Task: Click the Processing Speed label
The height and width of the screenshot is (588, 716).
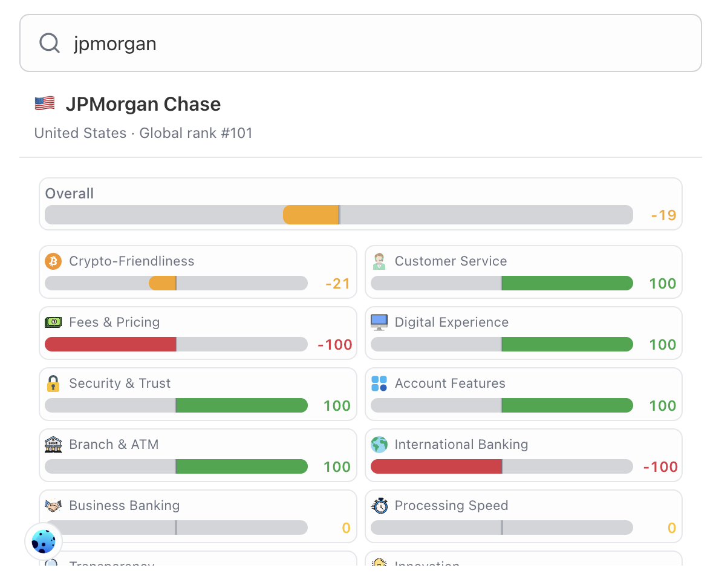Action: pyautogui.click(x=451, y=505)
